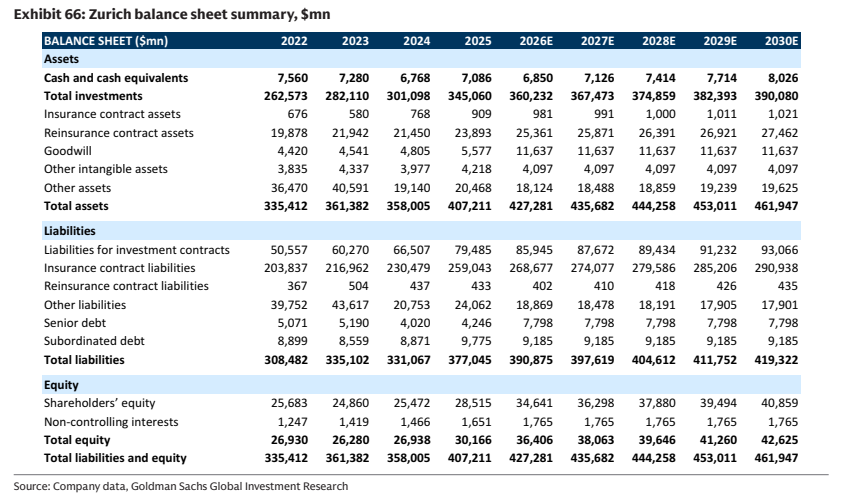This screenshot has height=500, width=843.
Task: Click the 'Reinsurance contract assets' row label
Action: [119, 133]
